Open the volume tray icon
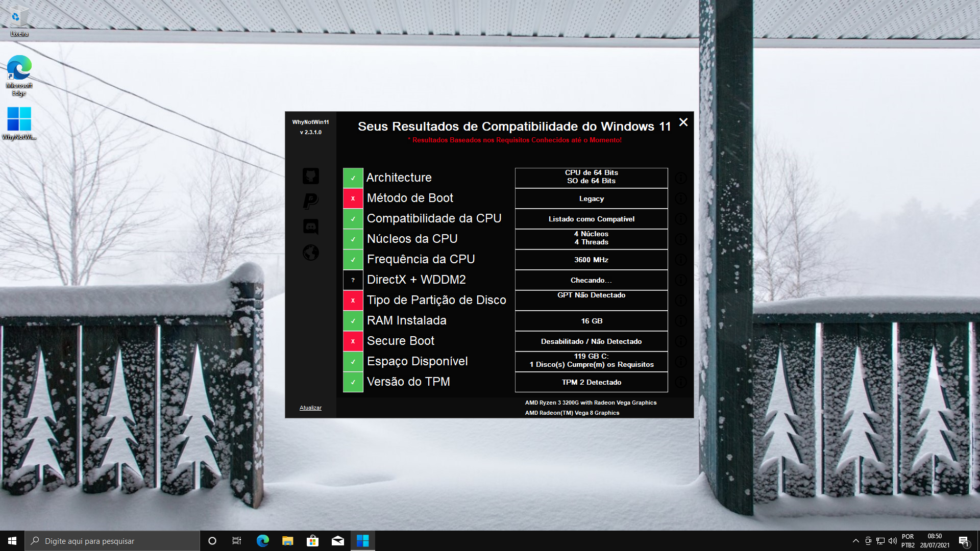The width and height of the screenshot is (980, 551). (x=893, y=541)
